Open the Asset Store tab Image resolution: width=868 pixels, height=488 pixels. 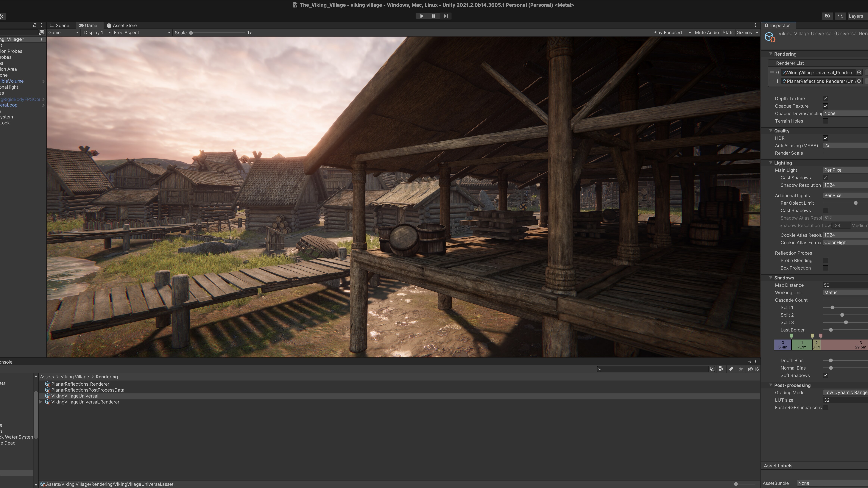point(122,25)
